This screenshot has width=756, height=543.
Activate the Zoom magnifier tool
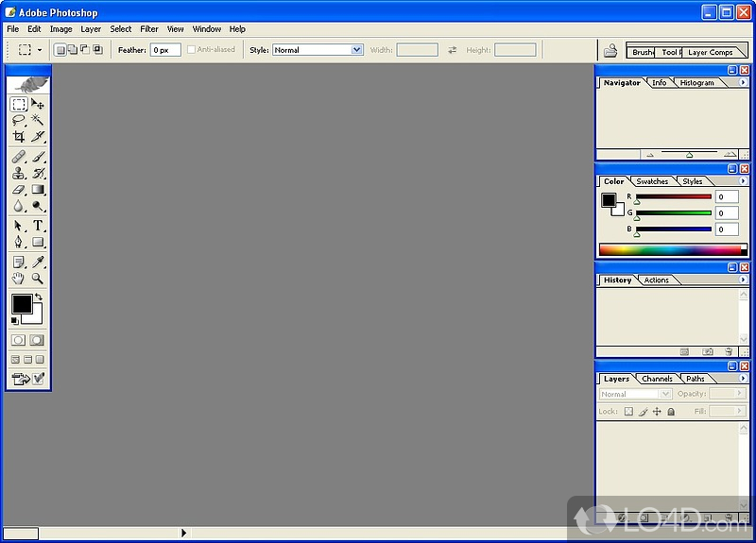tap(38, 279)
